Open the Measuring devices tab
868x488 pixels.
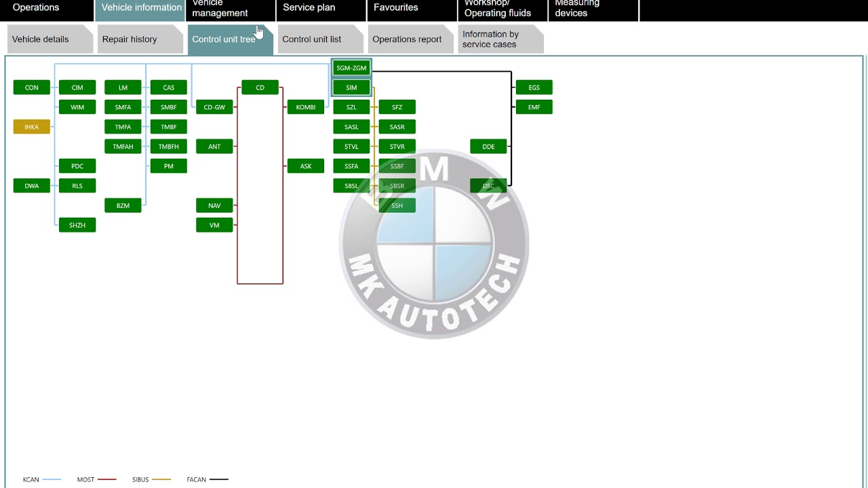[x=593, y=9]
